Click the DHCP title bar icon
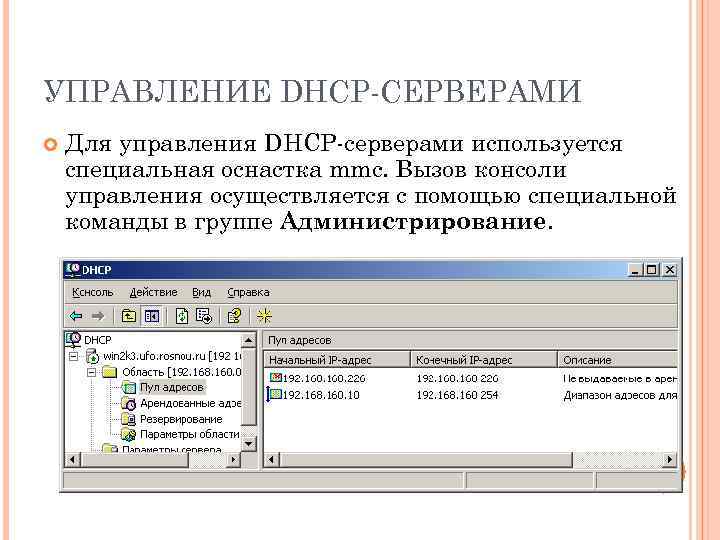720x540 pixels. [72, 270]
